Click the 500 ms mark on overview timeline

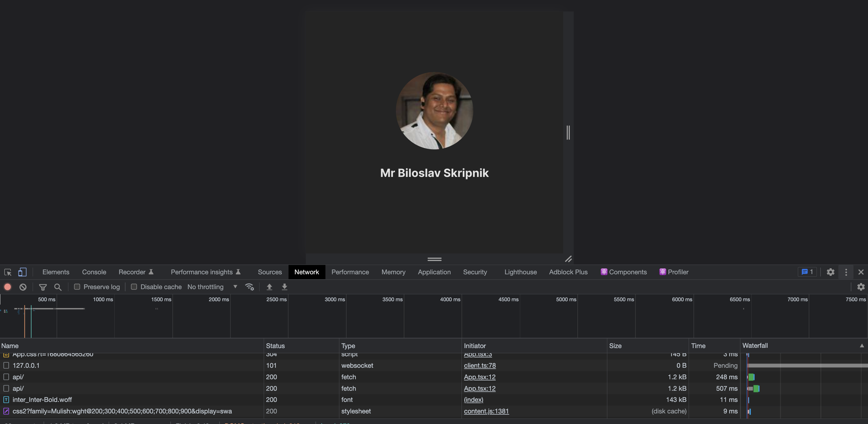pos(47,299)
